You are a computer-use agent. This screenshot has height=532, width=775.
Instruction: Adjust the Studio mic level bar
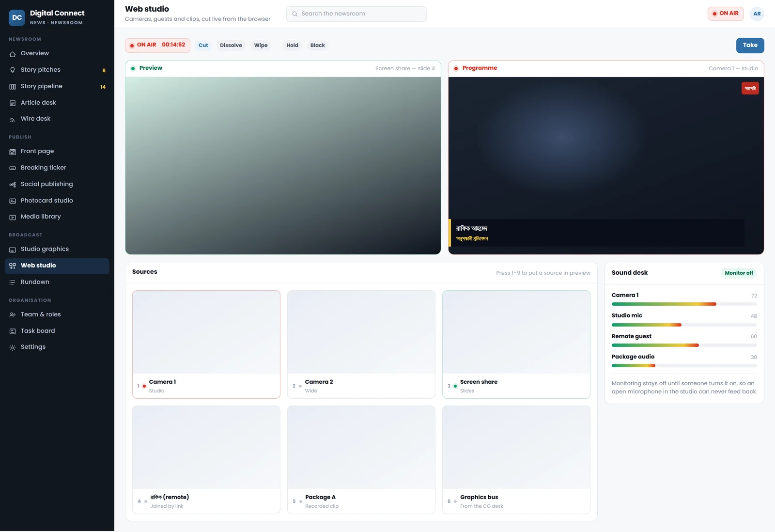pyautogui.click(x=684, y=325)
